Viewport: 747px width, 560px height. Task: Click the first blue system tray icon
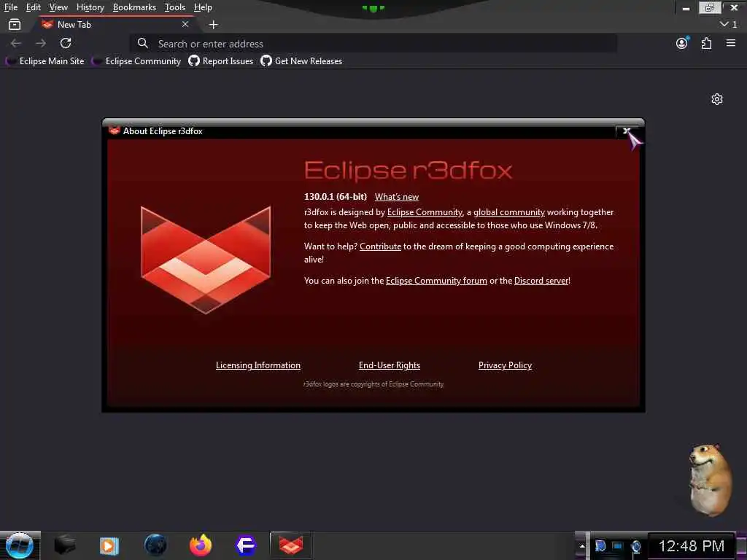pyautogui.click(x=600, y=546)
